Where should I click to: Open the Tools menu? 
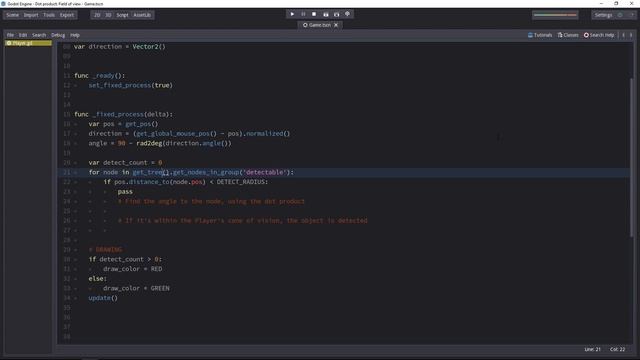[x=49, y=15]
